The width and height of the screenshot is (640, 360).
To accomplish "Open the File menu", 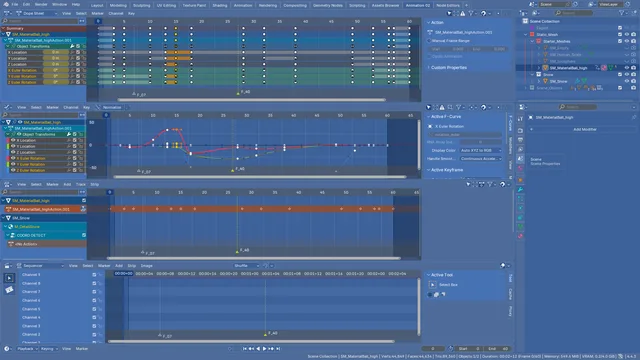I will click(15, 4).
